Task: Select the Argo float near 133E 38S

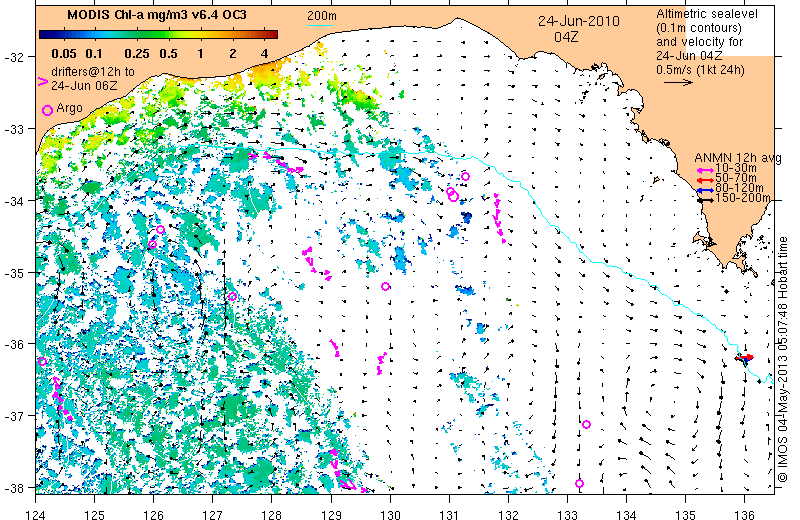Action: pyautogui.click(x=579, y=483)
